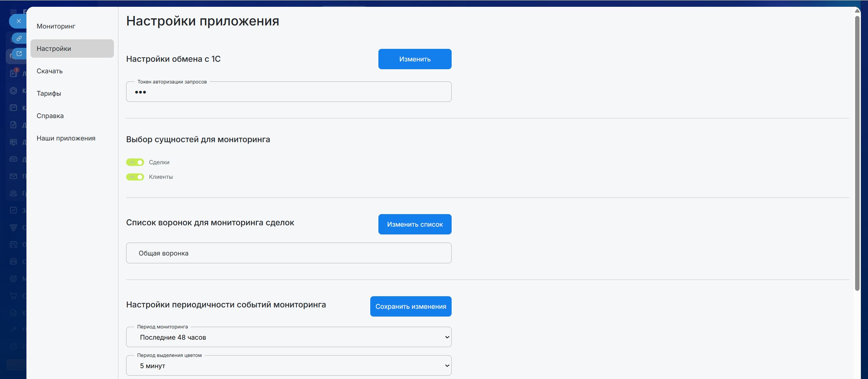Open the feed icon with notification badge

[14, 73]
